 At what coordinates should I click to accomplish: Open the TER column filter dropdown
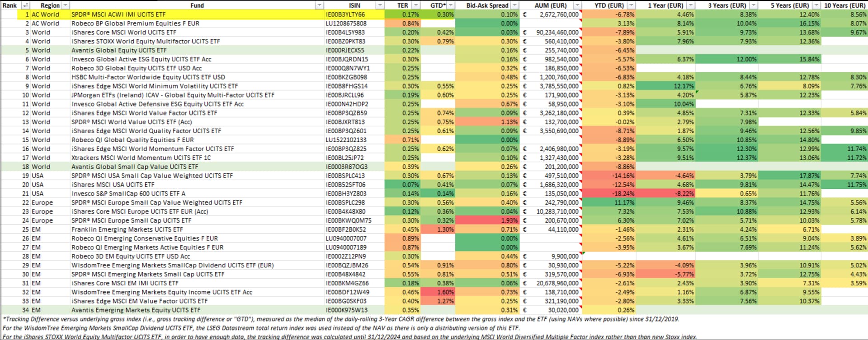(415, 5)
